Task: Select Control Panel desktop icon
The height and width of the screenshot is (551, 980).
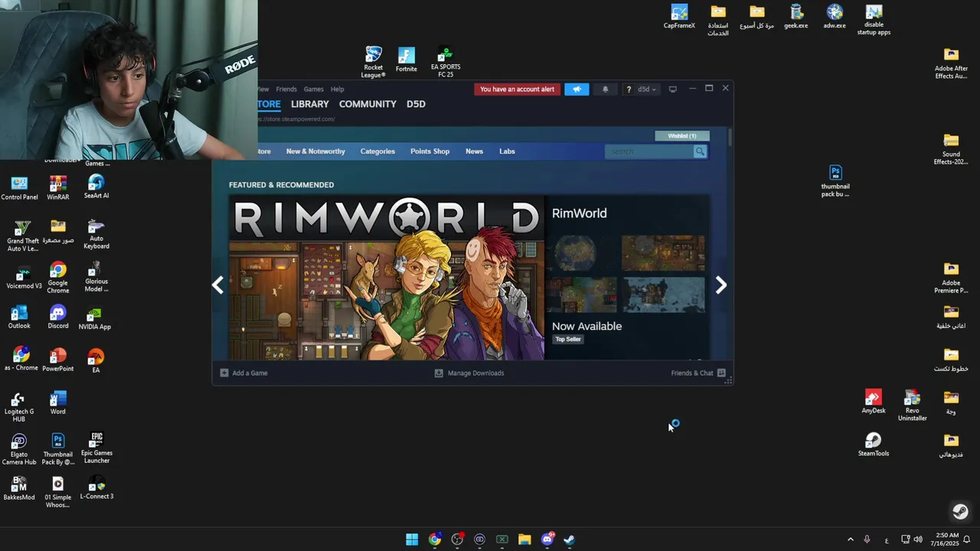Action: point(19,187)
